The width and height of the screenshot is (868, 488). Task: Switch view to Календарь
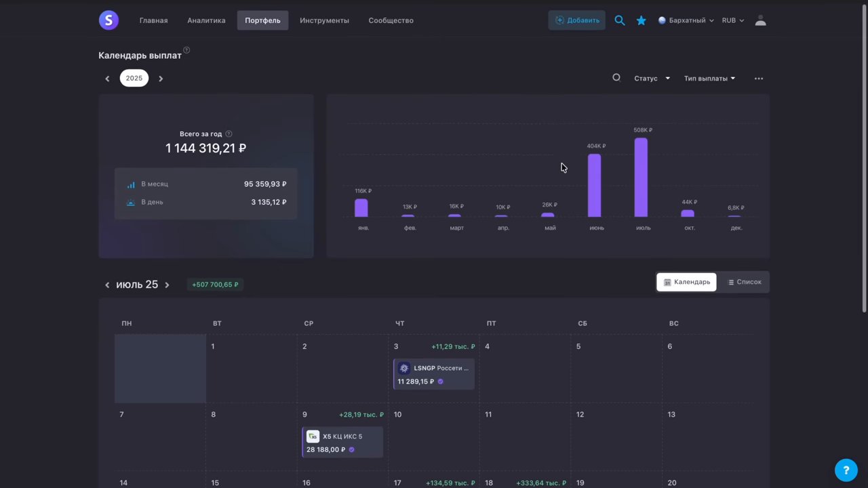pyautogui.click(x=686, y=282)
